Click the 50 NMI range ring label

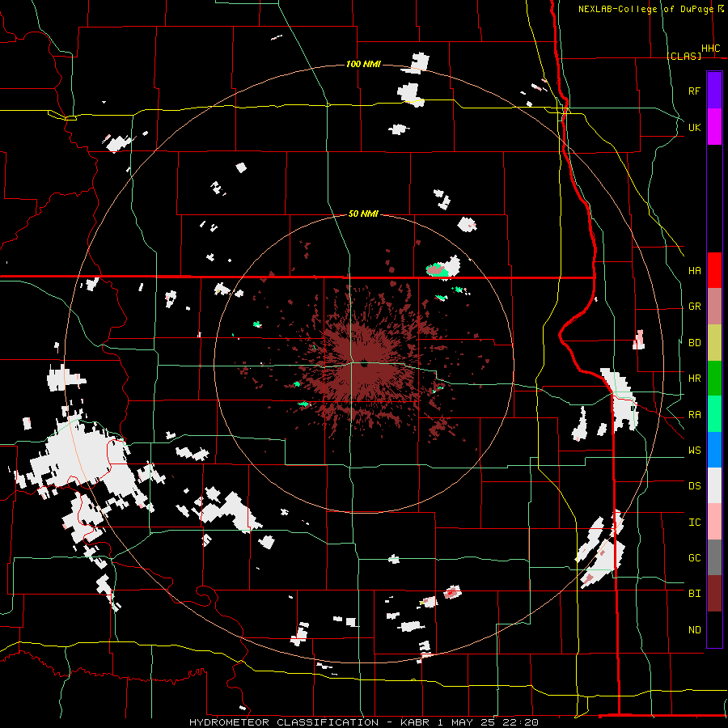363,214
